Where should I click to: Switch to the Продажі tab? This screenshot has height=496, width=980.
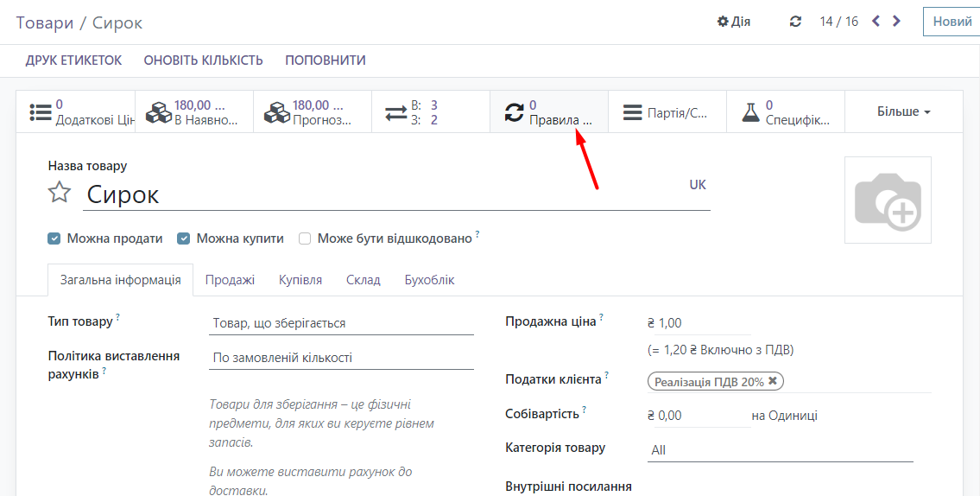click(230, 280)
